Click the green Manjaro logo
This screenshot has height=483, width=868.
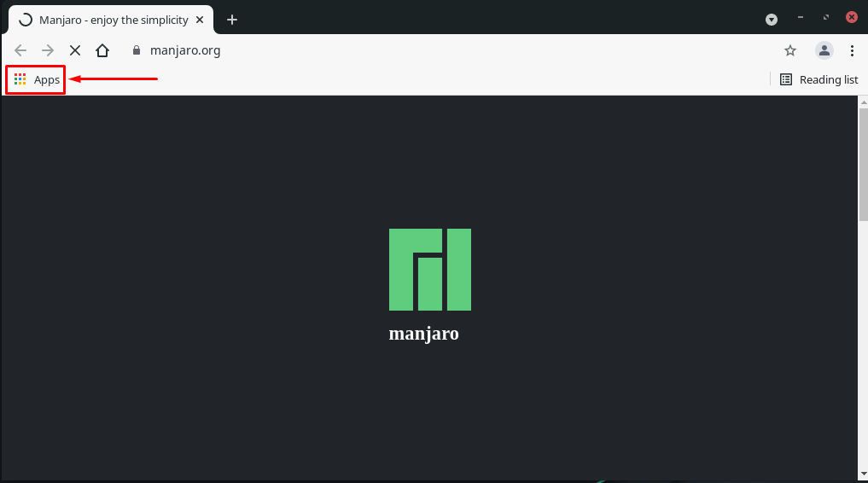430,270
